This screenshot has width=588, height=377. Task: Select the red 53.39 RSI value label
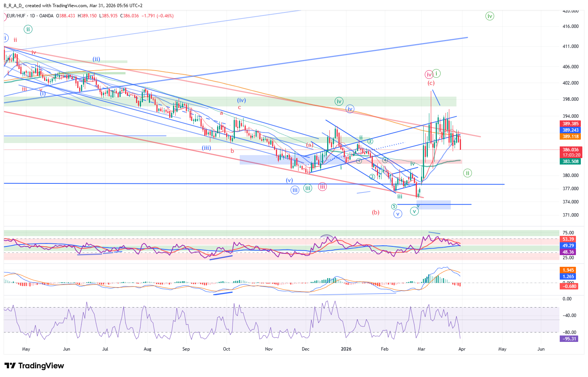(x=568, y=239)
